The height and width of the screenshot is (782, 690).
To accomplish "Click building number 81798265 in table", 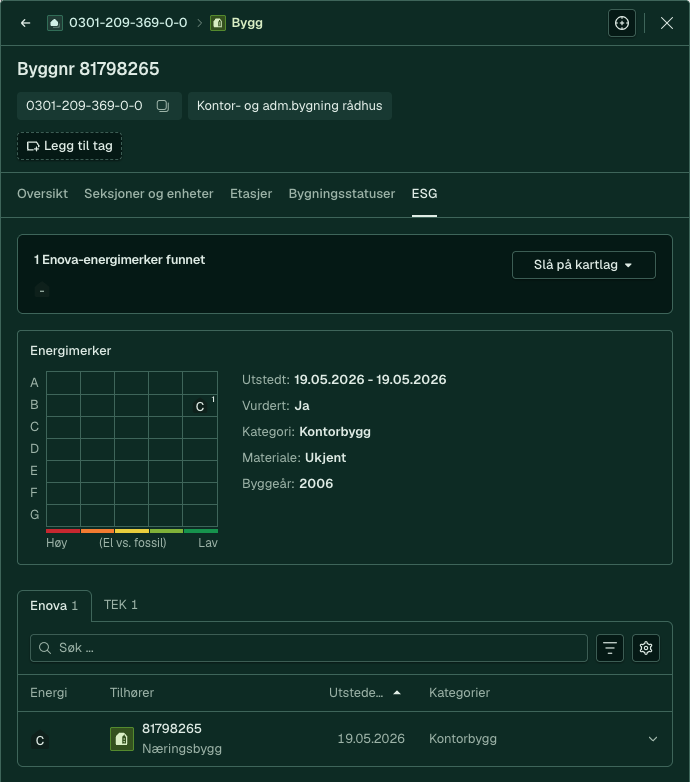I will point(172,729).
